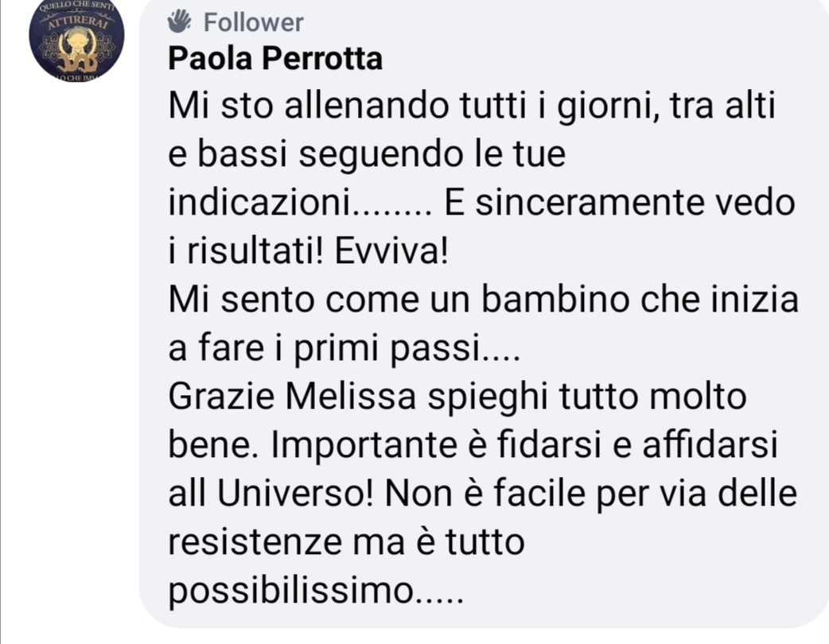Click the word 'Importante' in the comment
The image size is (829, 644).
pos(364,446)
